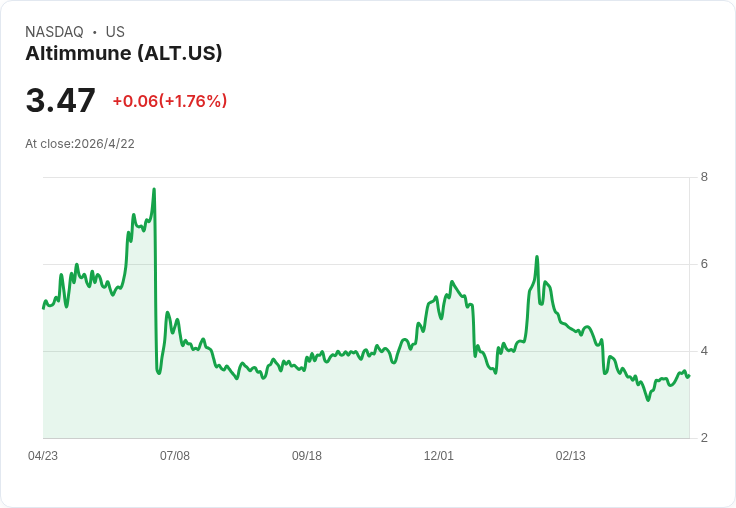Open the Altimmune (ALT.US) stock title

tap(123, 53)
